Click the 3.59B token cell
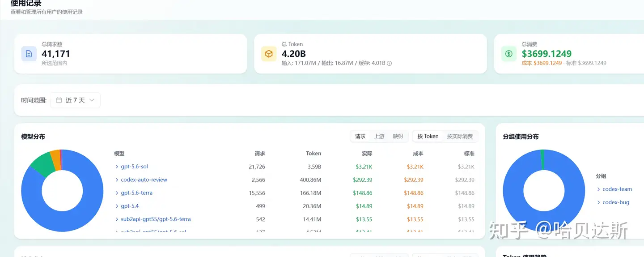Screen dimensions: 644x257 pyautogui.click(x=314, y=167)
